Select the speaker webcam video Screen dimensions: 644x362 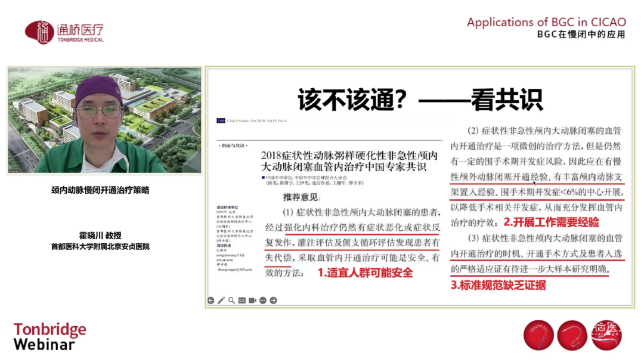[x=104, y=120]
